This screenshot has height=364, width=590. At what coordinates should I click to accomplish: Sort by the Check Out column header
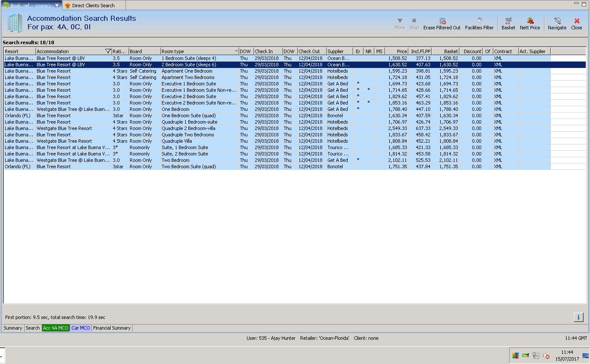click(312, 51)
